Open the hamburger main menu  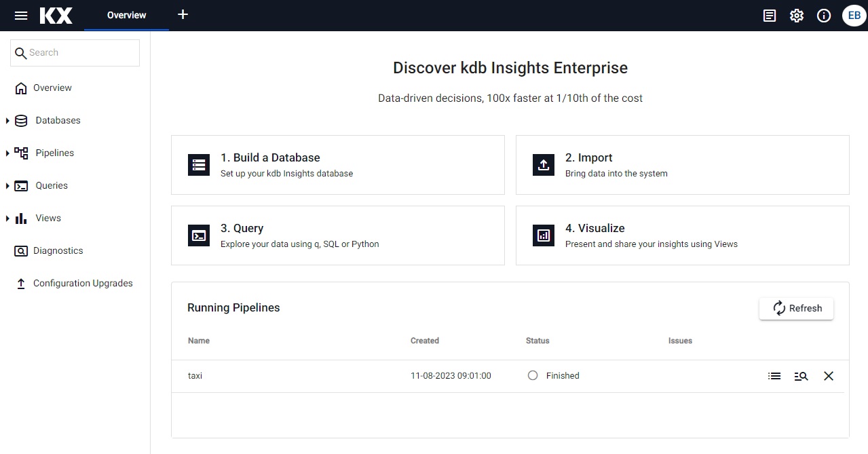[x=21, y=16]
